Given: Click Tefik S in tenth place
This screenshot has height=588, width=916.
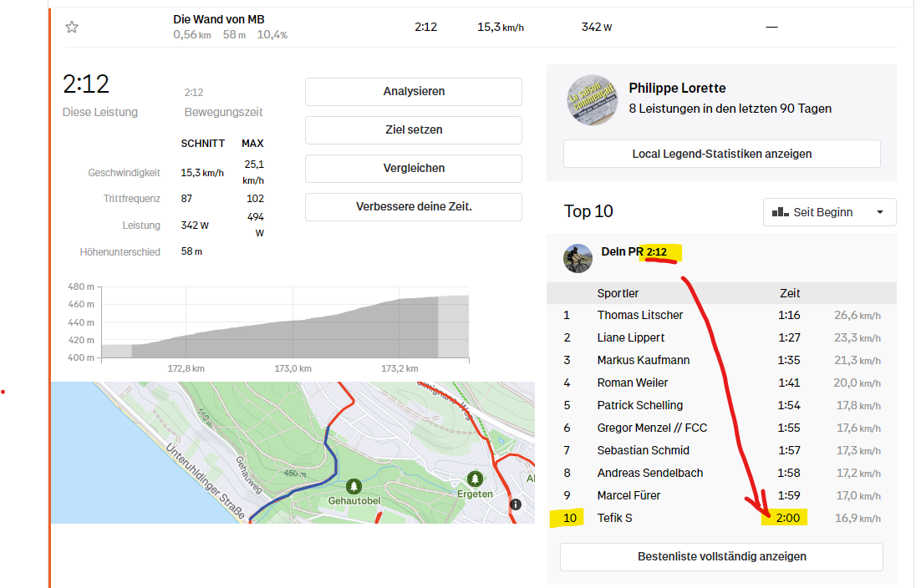Looking at the screenshot, I should [x=614, y=518].
